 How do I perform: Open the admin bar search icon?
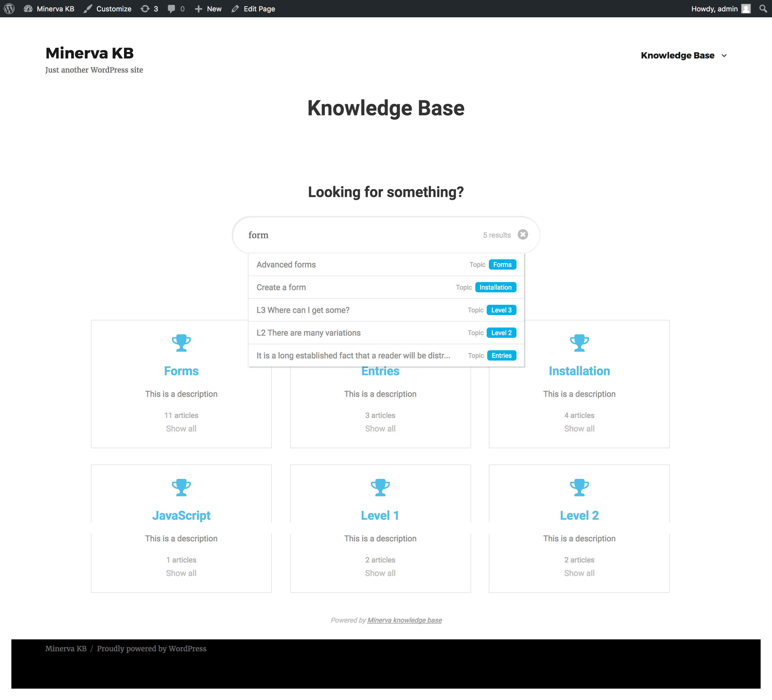click(763, 8)
